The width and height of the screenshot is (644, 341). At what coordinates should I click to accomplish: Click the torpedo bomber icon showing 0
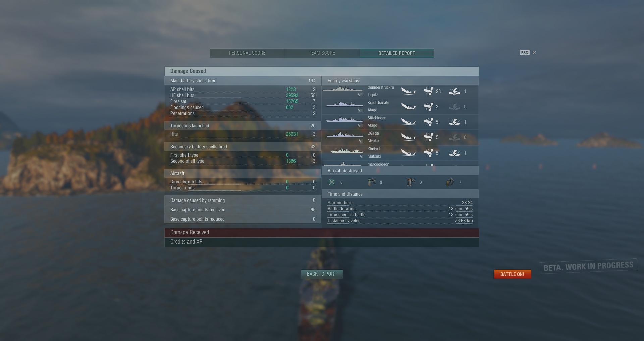coord(411,182)
